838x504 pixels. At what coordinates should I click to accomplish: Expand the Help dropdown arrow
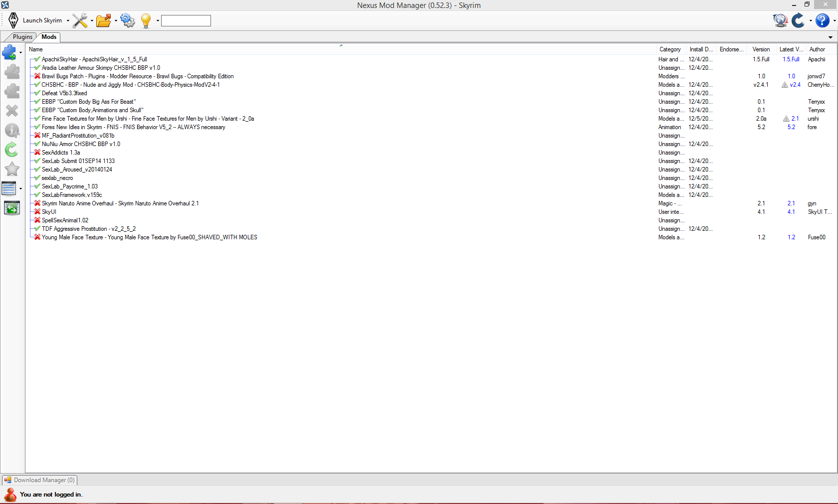[835, 21]
